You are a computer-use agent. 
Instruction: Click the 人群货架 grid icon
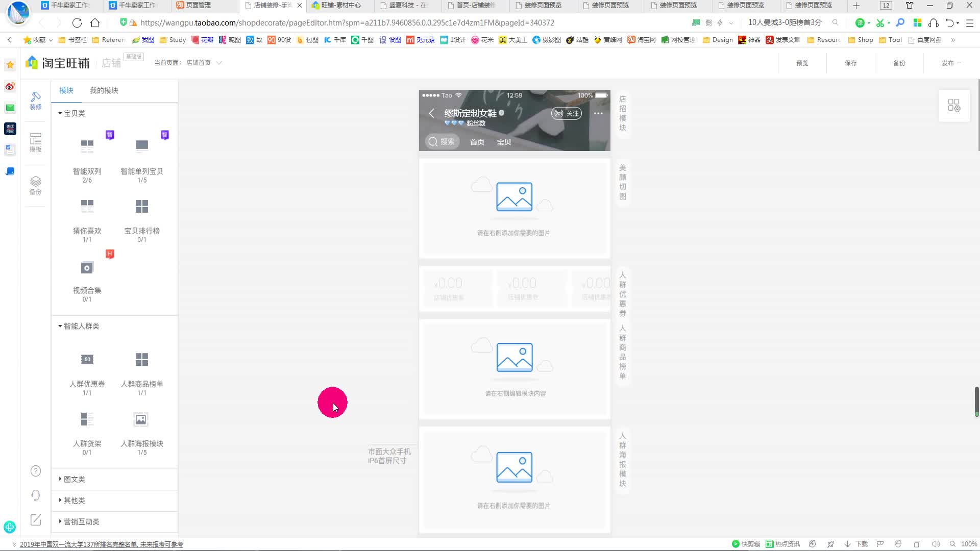(87, 419)
